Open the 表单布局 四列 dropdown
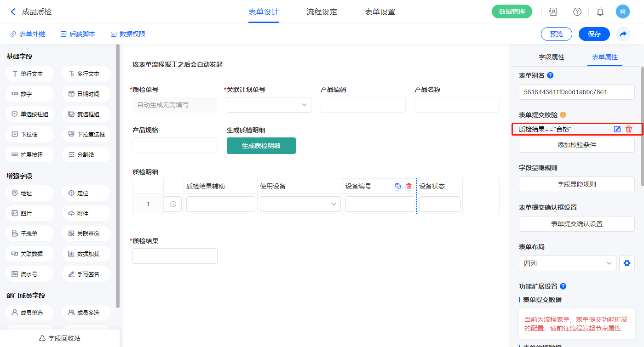This screenshot has height=347, width=644. (567, 263)
